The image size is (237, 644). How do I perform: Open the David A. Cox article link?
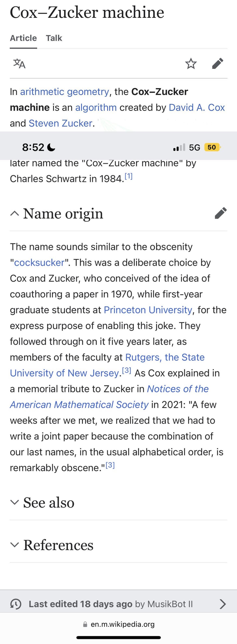[x=197, y=107]
